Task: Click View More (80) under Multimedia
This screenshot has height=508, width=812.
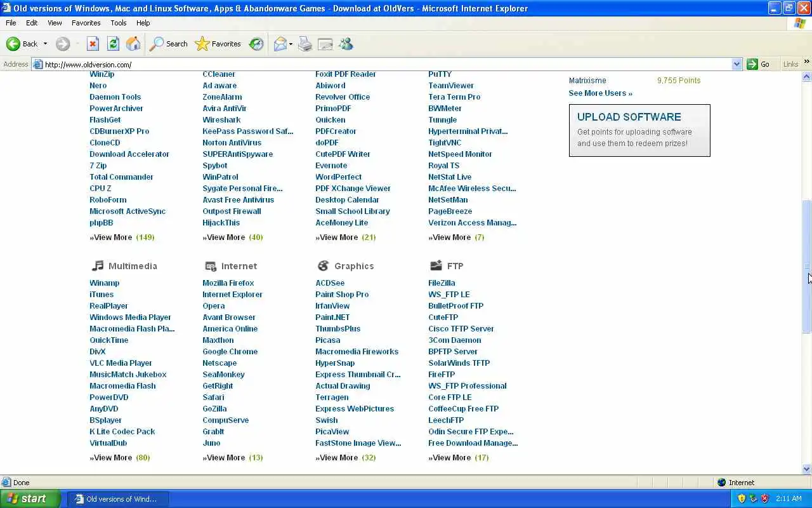Action: coord(120,458)
